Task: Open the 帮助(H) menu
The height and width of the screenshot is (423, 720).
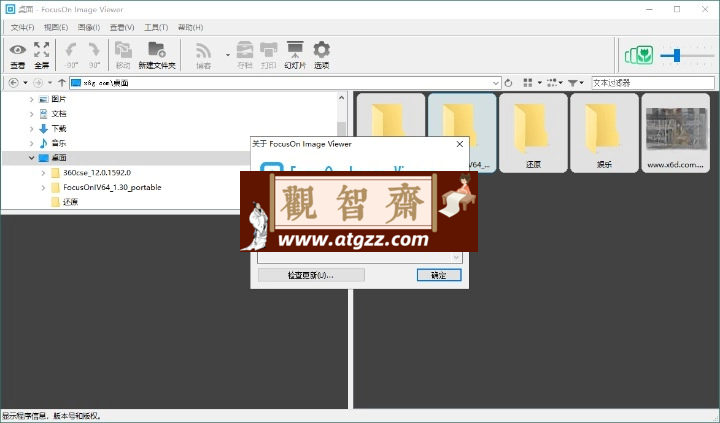Action: tap(191, 28)
